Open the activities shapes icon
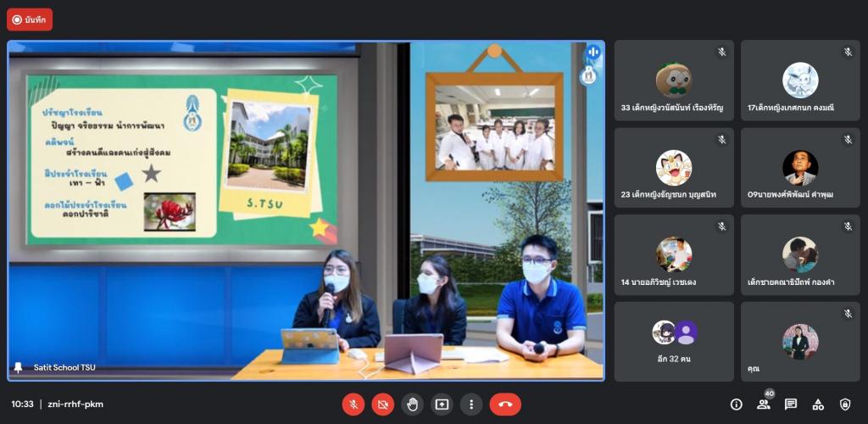 818,404
